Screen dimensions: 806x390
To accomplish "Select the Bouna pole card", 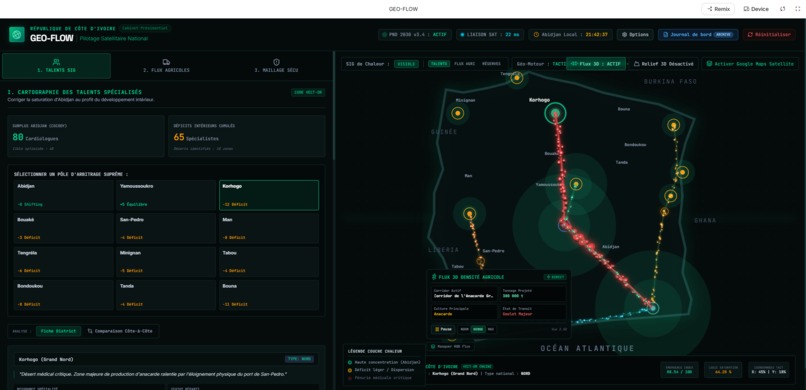I will point(269,295).
